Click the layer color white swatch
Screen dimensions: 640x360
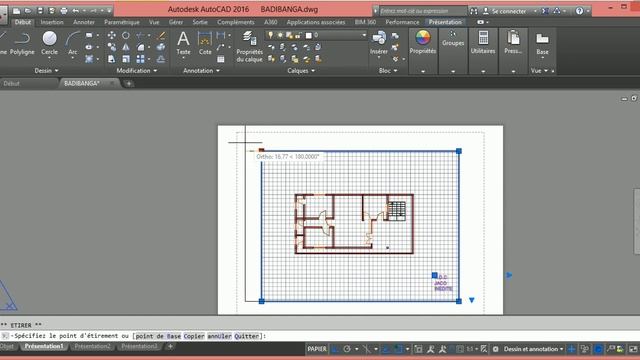[309, 36]
